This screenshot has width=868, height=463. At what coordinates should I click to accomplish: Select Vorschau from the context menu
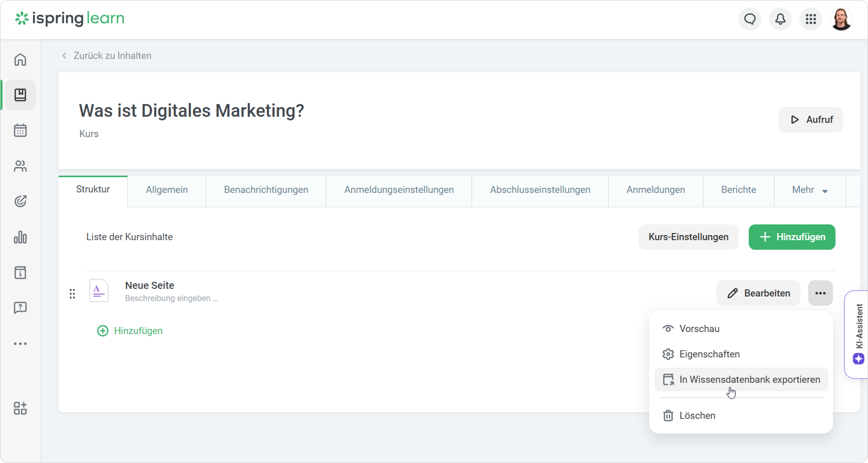(x=699, y=328)
